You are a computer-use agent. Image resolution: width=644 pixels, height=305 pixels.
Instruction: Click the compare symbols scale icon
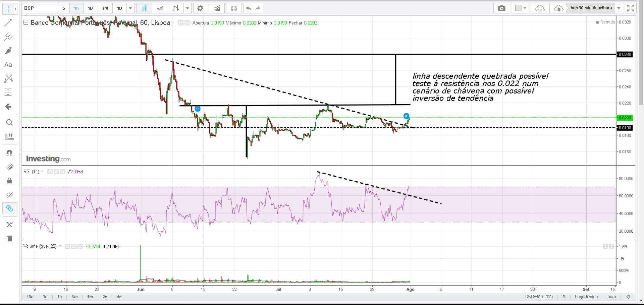click(234, 8)
